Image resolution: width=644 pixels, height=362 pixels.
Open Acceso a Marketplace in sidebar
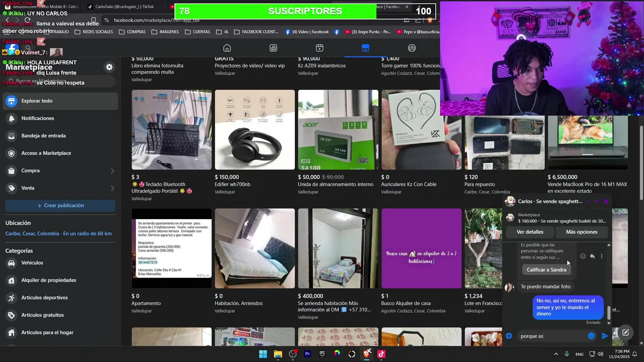pos(60,153)
